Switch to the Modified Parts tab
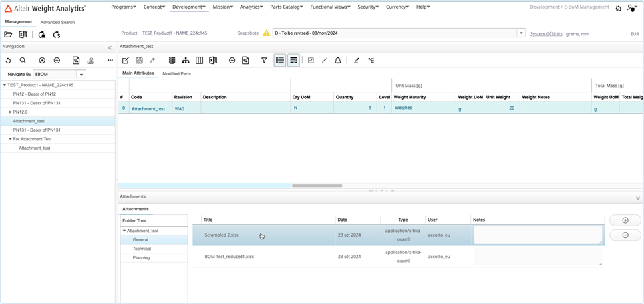This screenshot has height=304, width=644. pos(176,73)
